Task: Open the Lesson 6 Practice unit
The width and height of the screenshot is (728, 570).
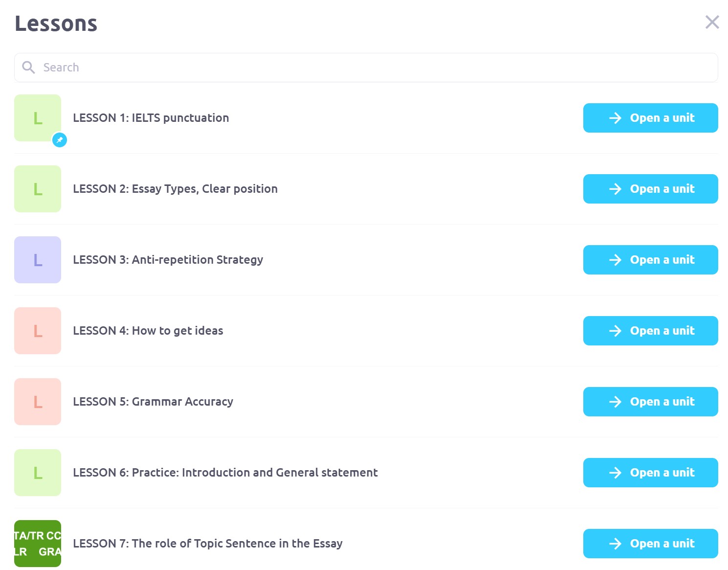Action: pyautogui.click(x=650, y=473)
